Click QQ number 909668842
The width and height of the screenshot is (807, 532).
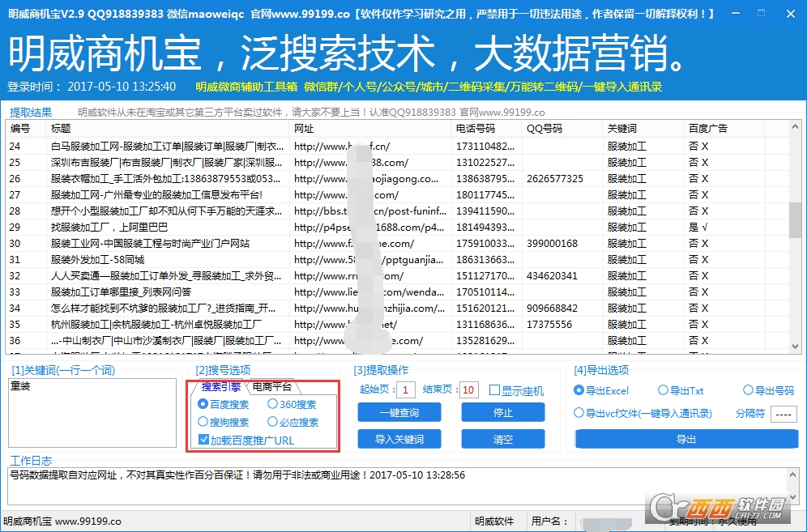pos(552,309)
